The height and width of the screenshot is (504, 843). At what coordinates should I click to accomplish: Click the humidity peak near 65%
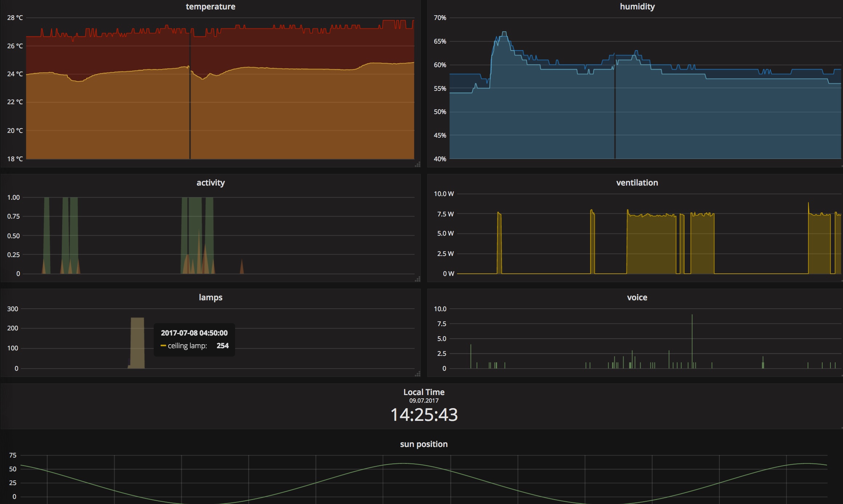point(504,33)
